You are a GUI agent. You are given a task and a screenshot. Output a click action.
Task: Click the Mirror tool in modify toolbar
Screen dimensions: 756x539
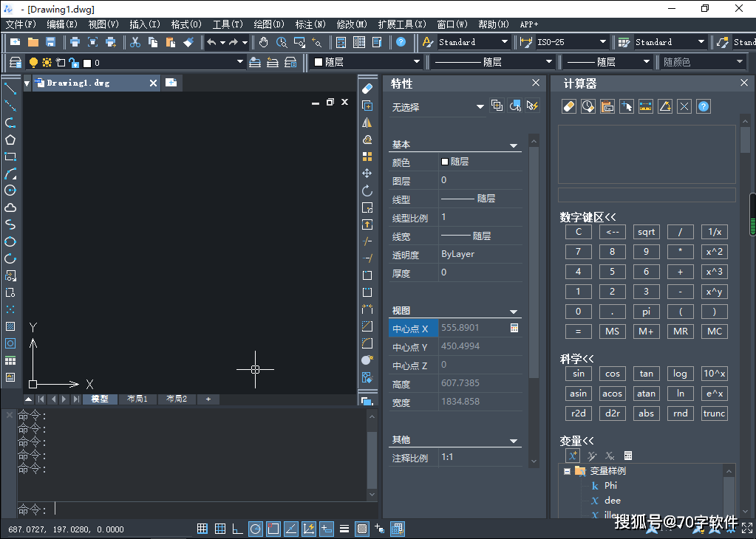click(x=367, y=123)
